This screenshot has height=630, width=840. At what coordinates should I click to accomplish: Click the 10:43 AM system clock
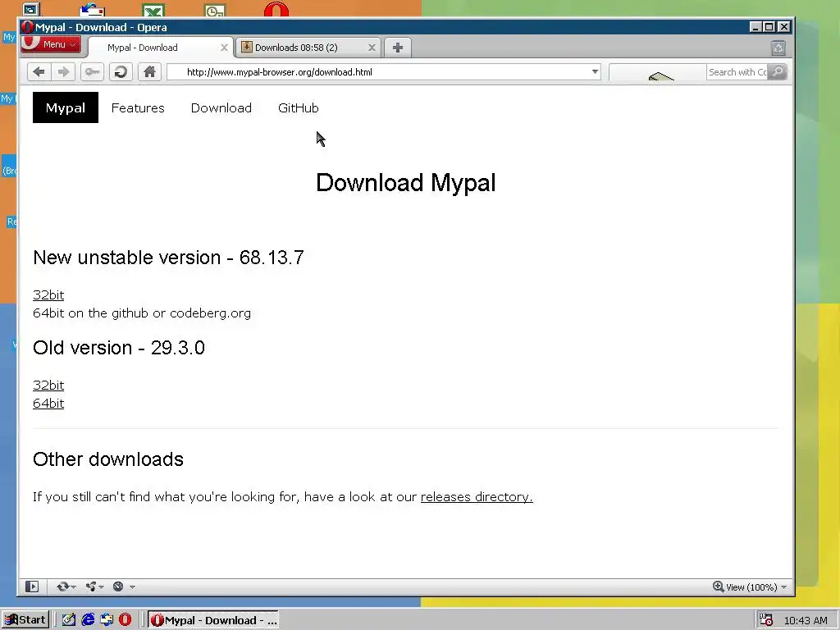pyautogui.click(x=806, y=620)
